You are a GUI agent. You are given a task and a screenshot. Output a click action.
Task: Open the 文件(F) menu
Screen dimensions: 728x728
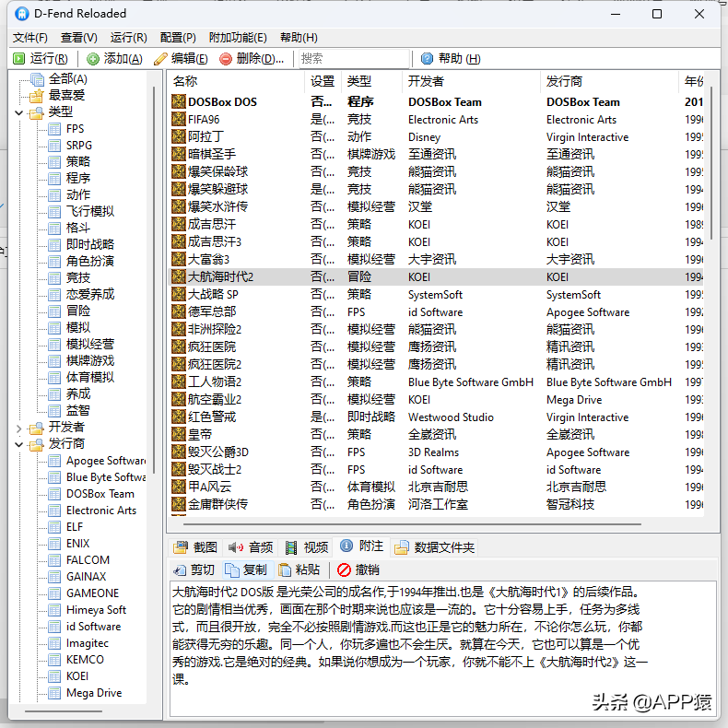(30, 38)
